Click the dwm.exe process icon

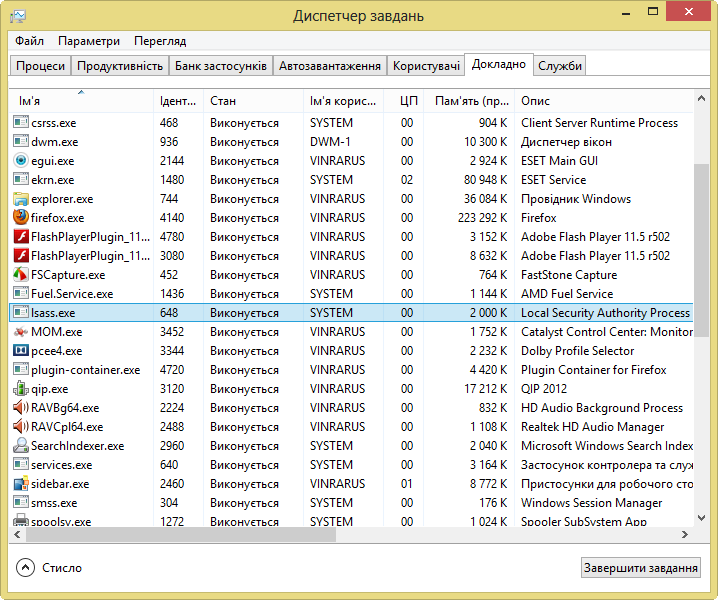click(21, 141)
